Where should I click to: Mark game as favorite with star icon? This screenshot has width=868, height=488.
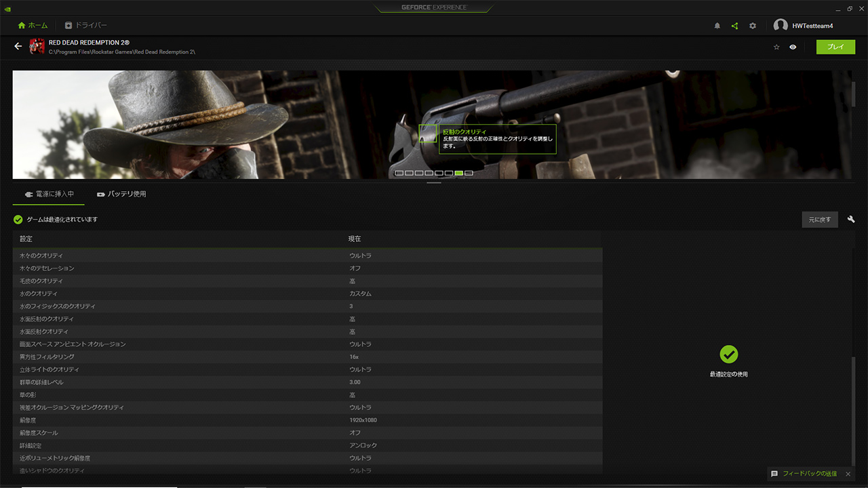[x=776, y=47]
